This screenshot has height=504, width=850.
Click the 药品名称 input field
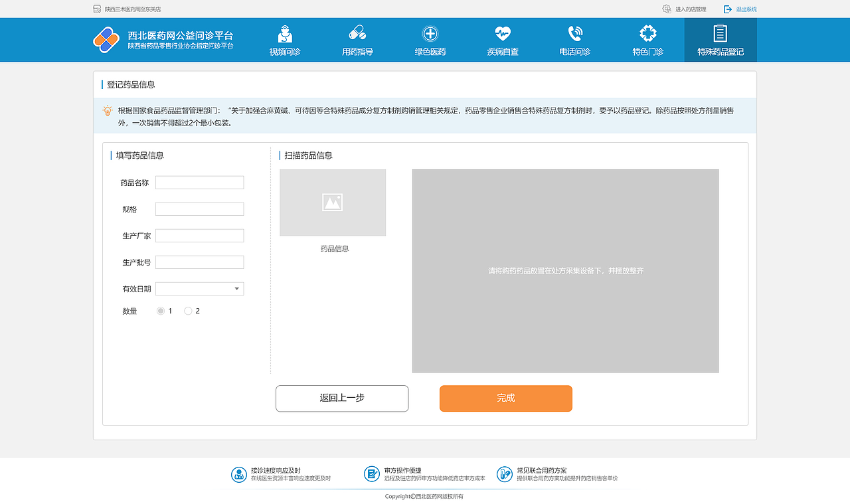(199, 182)
